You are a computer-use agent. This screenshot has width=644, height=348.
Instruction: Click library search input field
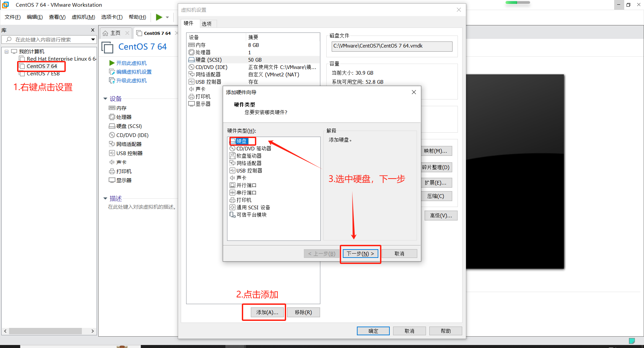pyautogui.click(x=49, y=40)
